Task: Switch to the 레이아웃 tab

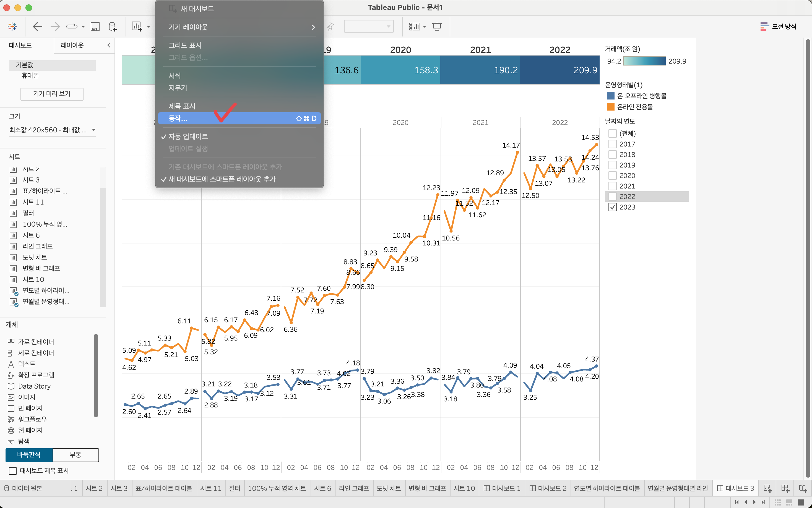Action: 72,45
